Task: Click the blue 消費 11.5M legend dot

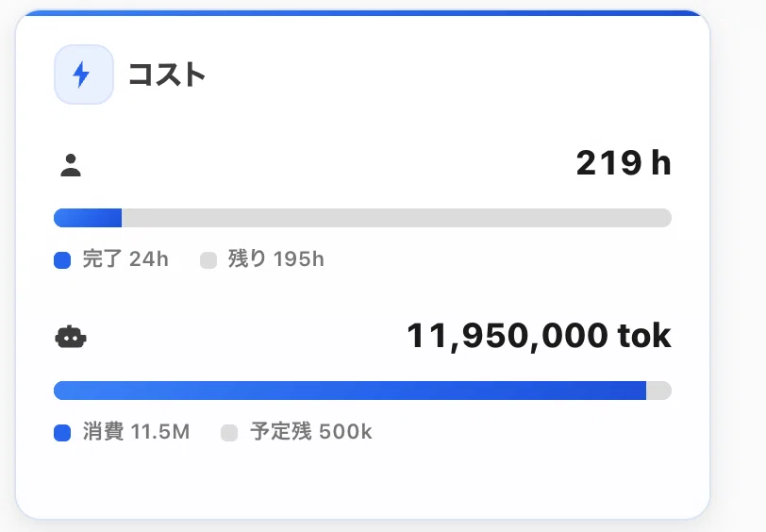Action: click(62, 432)
